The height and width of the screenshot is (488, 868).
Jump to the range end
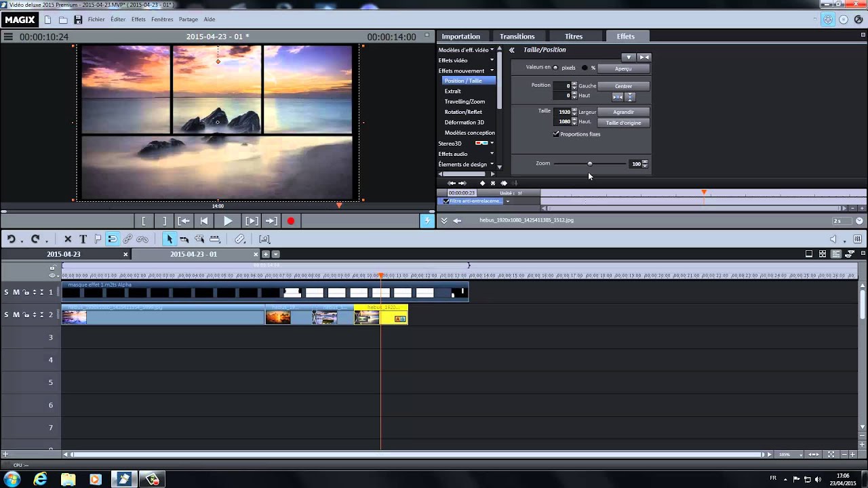[x=271, y=221]
